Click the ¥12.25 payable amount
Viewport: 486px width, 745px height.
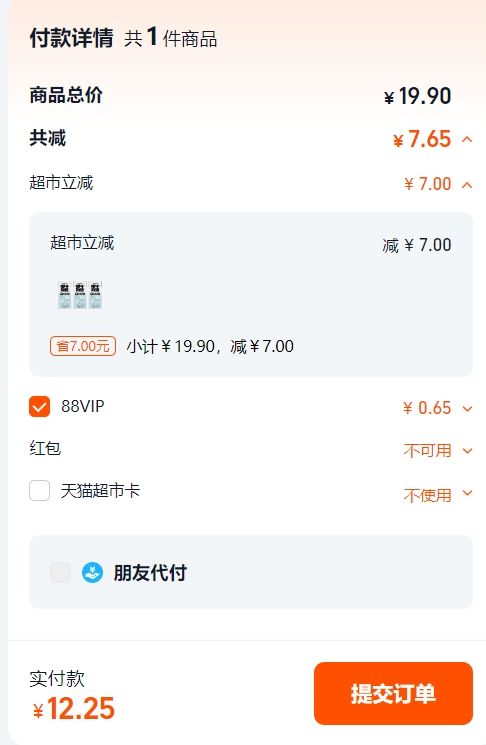tap(73, 708)
